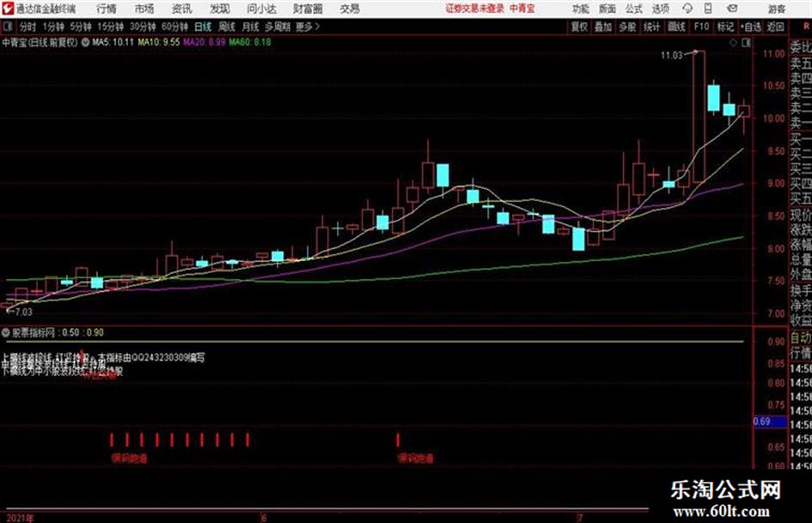Switch to the 1分钟 period tab
The image size is (812, 523).
(52, 27)
